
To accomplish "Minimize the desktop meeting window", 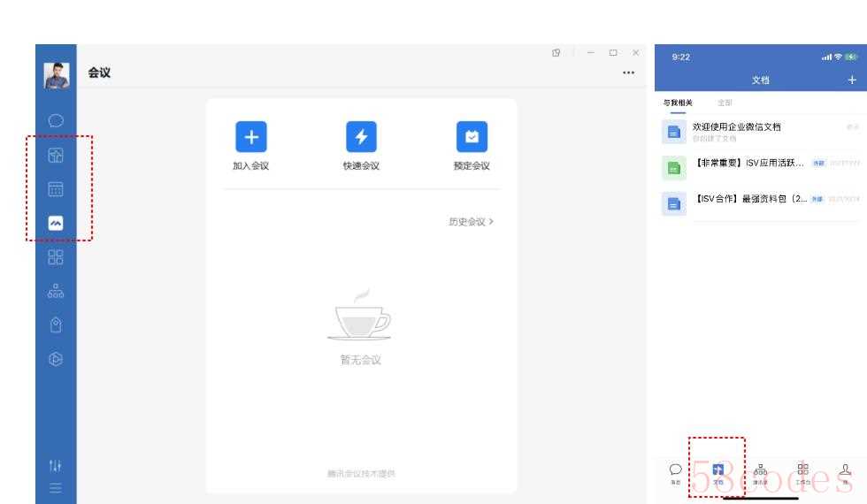I will coord(591,52).
